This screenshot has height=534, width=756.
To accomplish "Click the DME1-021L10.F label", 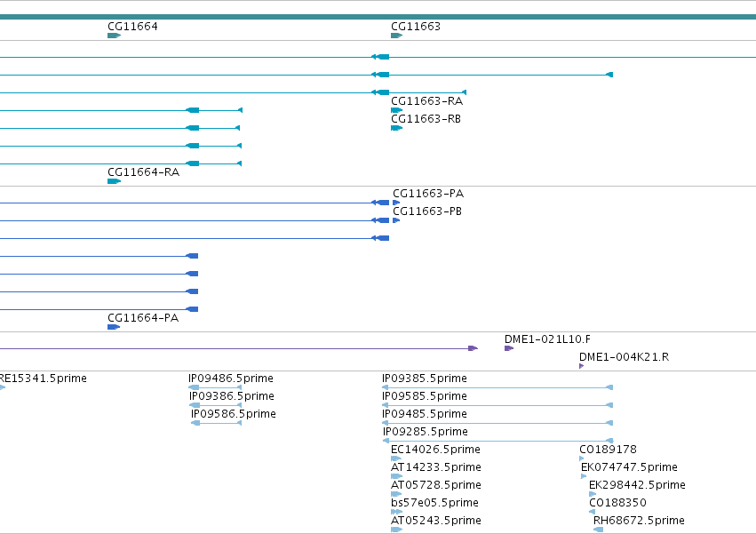I will (547, 339).
